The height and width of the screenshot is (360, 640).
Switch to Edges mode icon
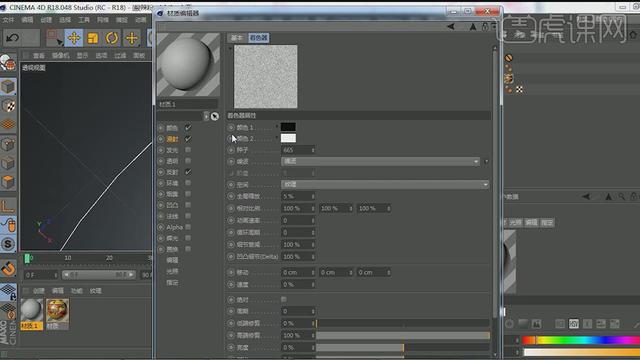(8, 163)
